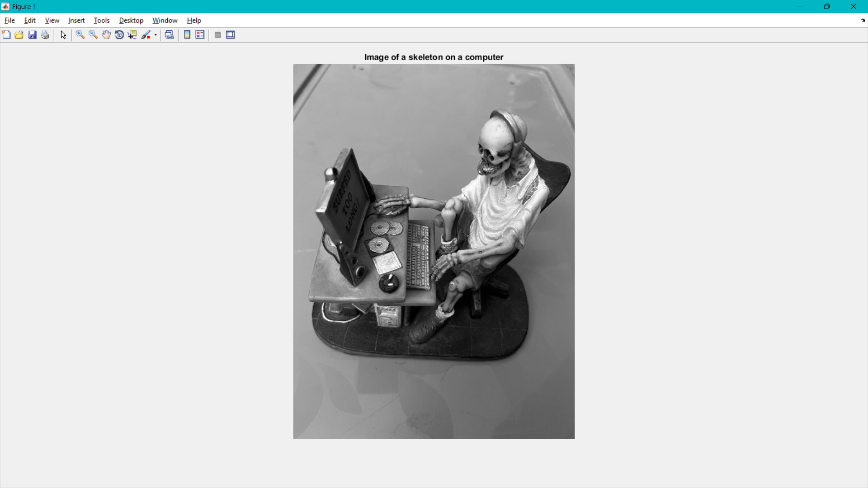Activate the Zoom Out magnifier tool
Viewport: 868px width, 488px height.
tap(93, 35)
